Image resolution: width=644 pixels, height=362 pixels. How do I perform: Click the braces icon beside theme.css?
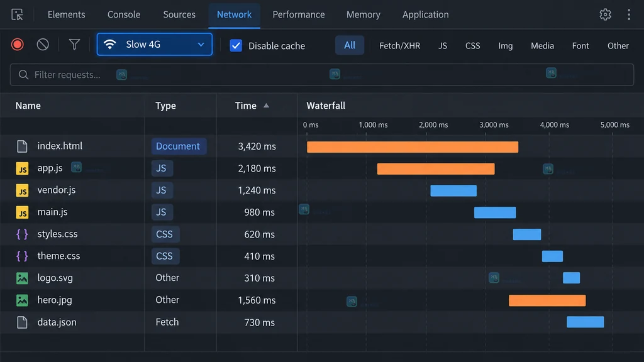(x=22, y=256)
